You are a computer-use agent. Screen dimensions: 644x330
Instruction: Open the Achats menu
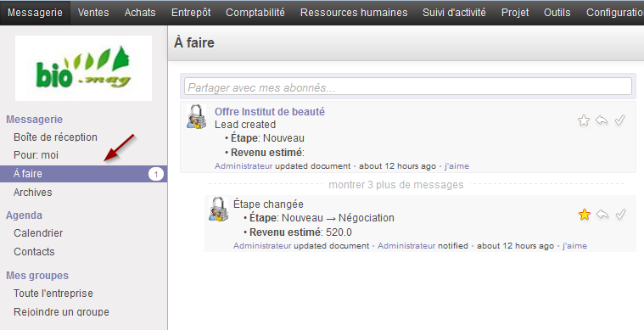(140, 13)
